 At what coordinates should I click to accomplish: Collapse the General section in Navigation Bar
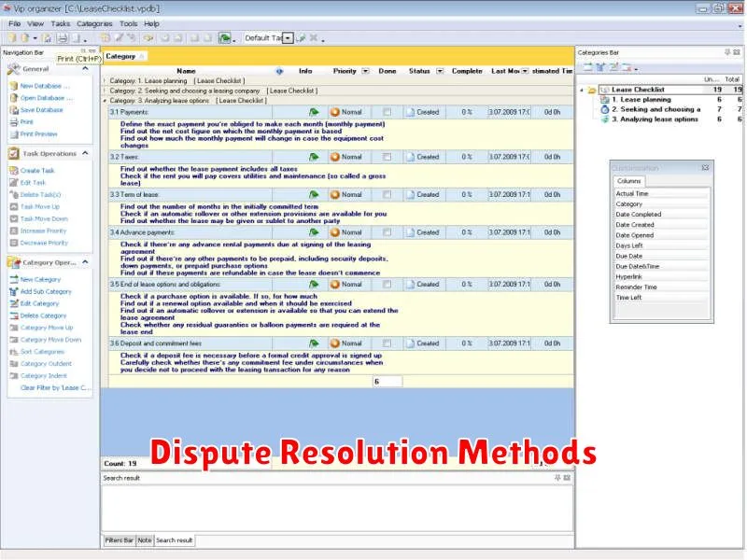[85, 69]
